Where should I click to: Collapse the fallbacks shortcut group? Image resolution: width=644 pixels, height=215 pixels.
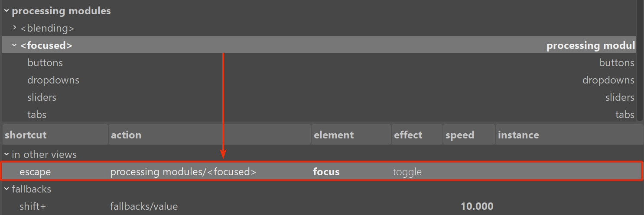7,189
